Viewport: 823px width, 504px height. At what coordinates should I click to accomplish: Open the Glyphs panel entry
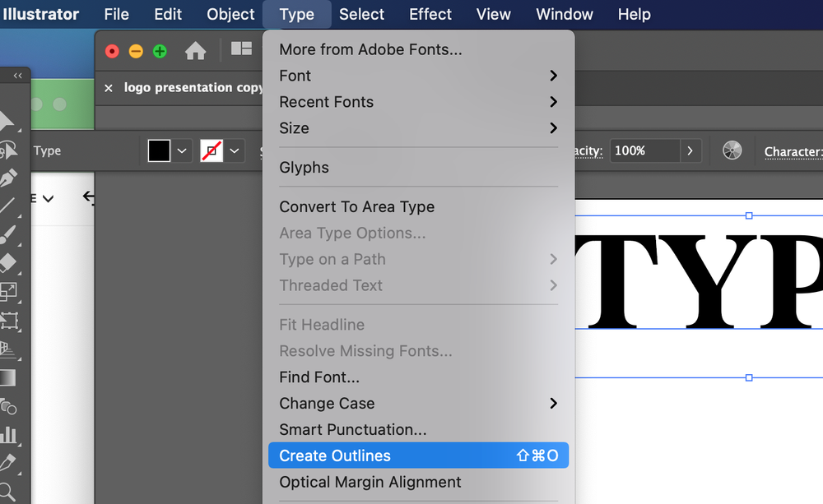pos(418,167)
